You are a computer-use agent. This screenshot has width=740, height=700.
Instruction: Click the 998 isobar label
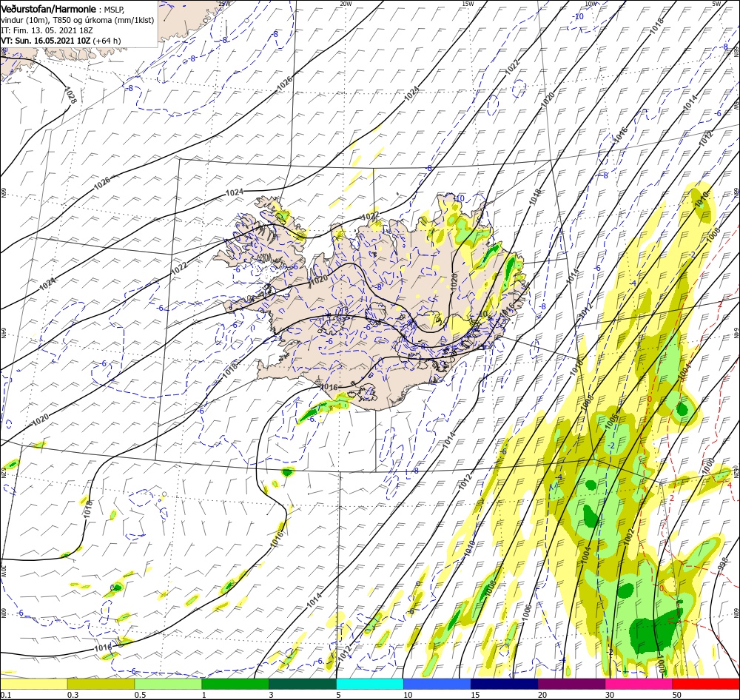click(722, 565)
